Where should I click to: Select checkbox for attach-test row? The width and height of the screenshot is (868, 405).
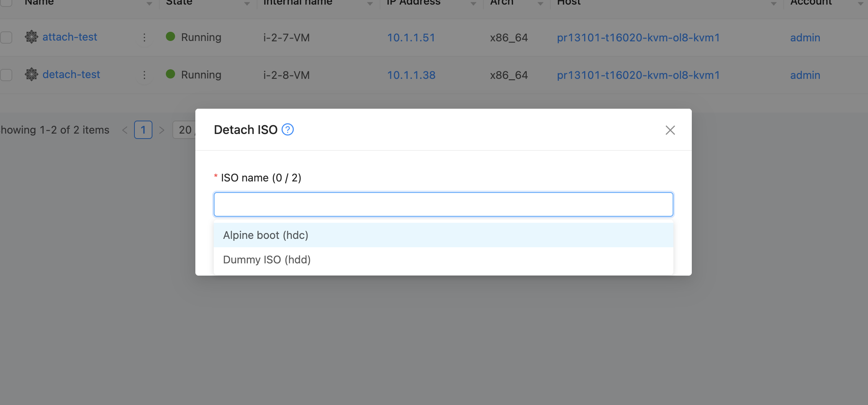pyautogui.click(x=6, y=38)
